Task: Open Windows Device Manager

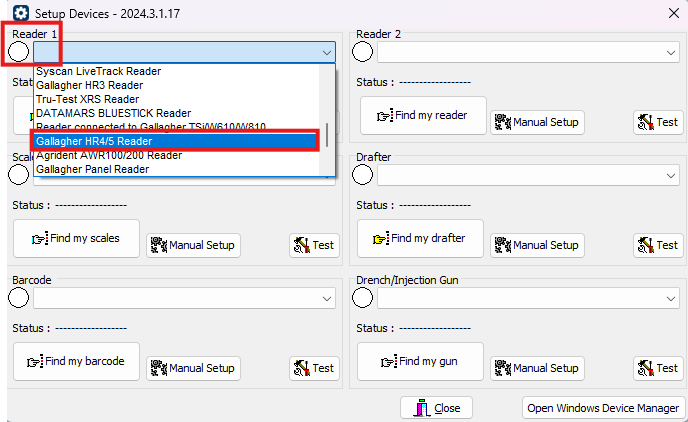Action: 603,408
